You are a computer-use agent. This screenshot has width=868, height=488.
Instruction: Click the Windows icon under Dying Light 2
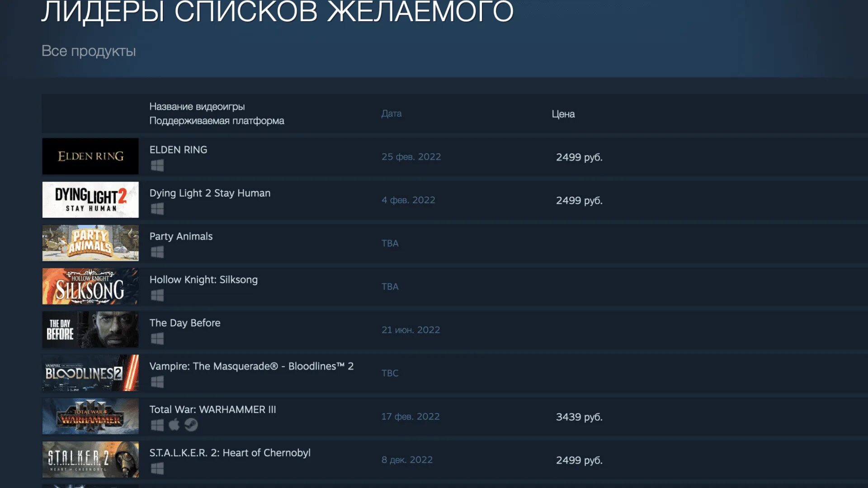tap(157, 209)
